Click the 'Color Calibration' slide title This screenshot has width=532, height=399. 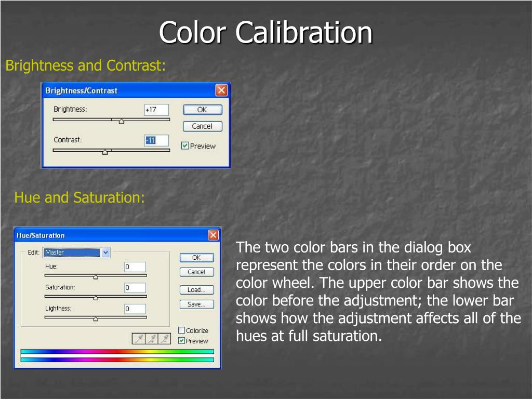pos(266,33)
